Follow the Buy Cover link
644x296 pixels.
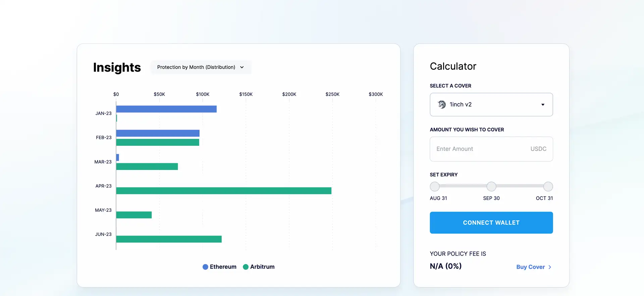click(x=530, y=267)
